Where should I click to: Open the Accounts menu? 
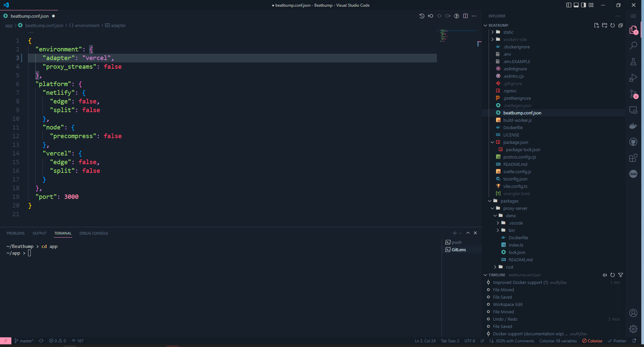(x=633, y=313)
